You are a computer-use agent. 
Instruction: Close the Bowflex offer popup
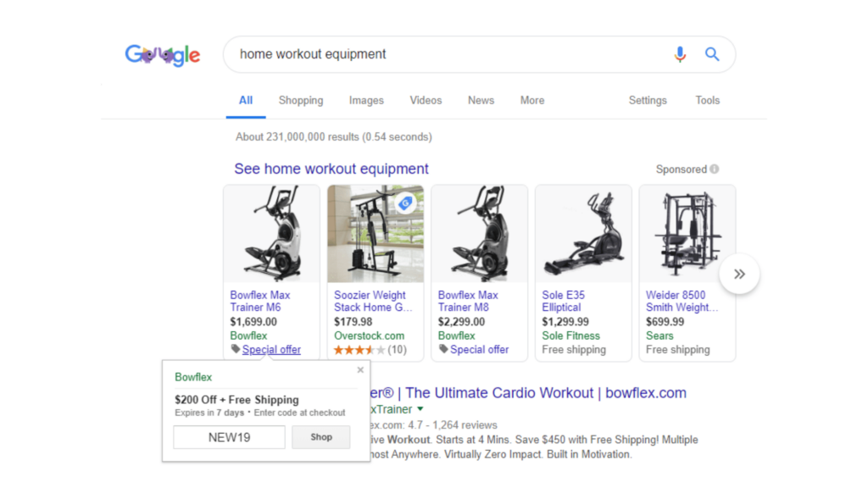tap(360, 369)
